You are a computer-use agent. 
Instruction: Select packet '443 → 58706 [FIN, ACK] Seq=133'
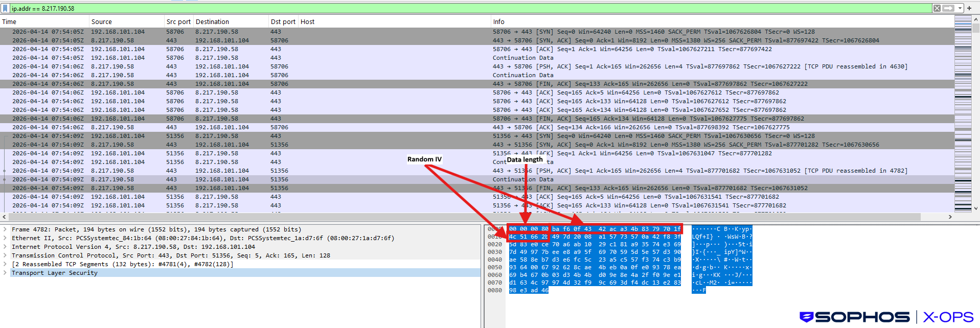[x=476, y=84]
